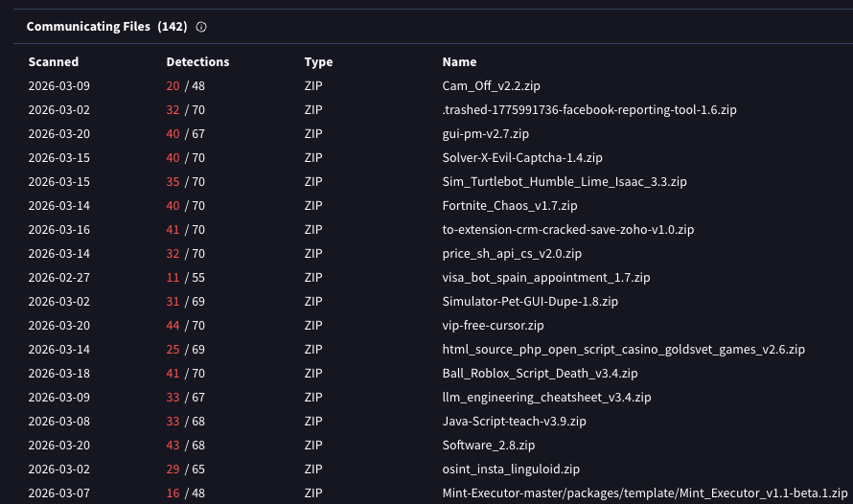Click the Type column header
The height and width of the screenshot is (504, 853).
[x=318, y=62]
